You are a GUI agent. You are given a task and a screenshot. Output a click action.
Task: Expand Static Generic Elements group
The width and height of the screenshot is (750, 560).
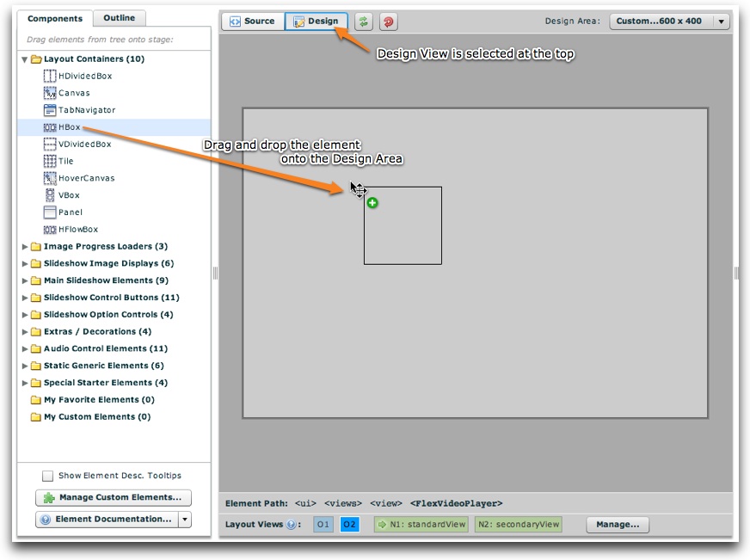[25, 366]
